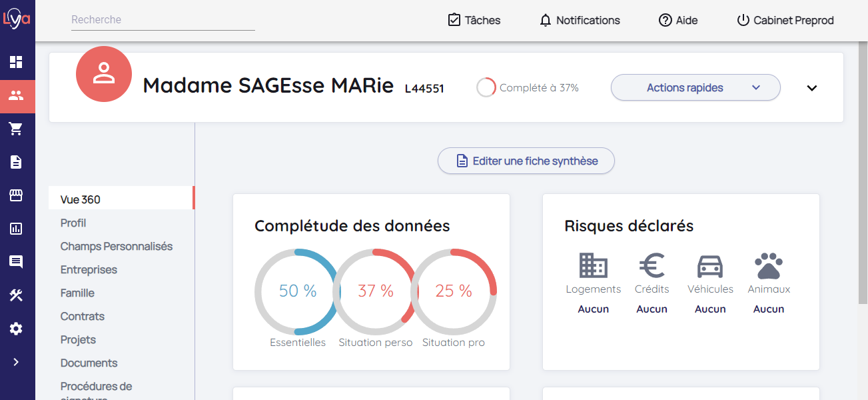Click Editer une fiche synthèse button
Image resolution: width=868 pixels, height=400 pixels.
(526, 161)
